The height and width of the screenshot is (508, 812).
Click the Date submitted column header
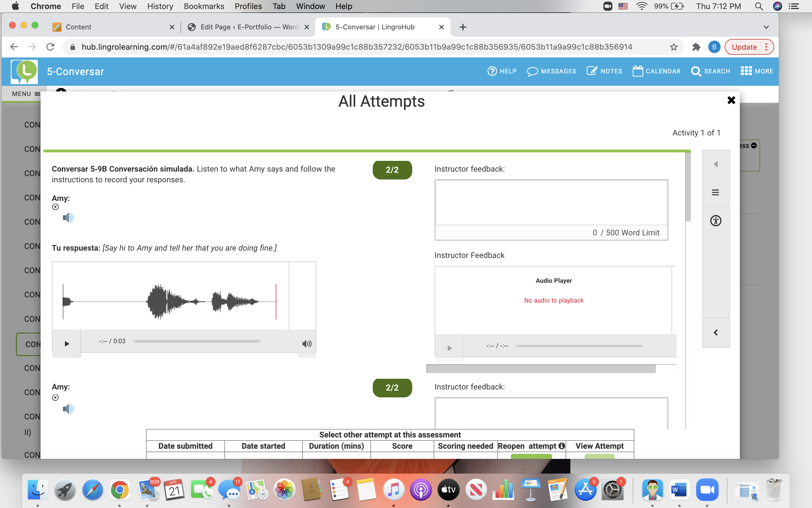[185, 446]
